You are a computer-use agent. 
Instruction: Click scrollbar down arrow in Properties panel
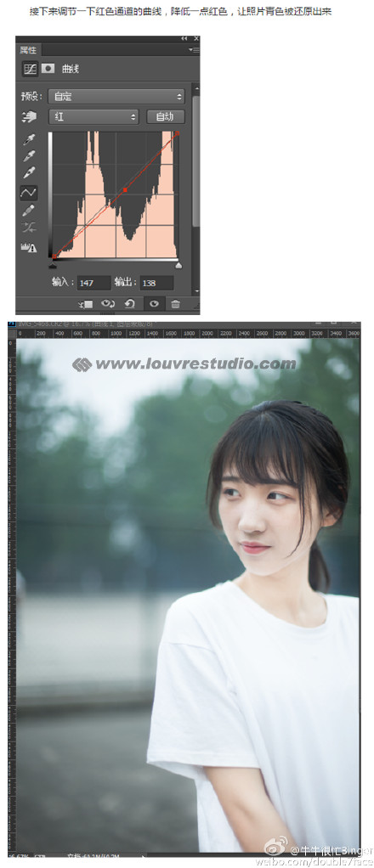point(195,291)
